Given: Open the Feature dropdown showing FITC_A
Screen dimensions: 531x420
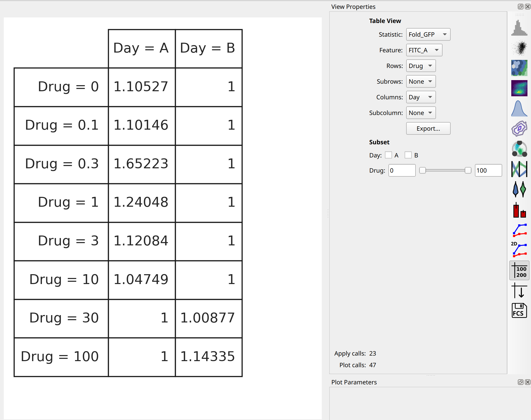Looking at the screenshot, I should pyautogui.click(x=424, y=50).
